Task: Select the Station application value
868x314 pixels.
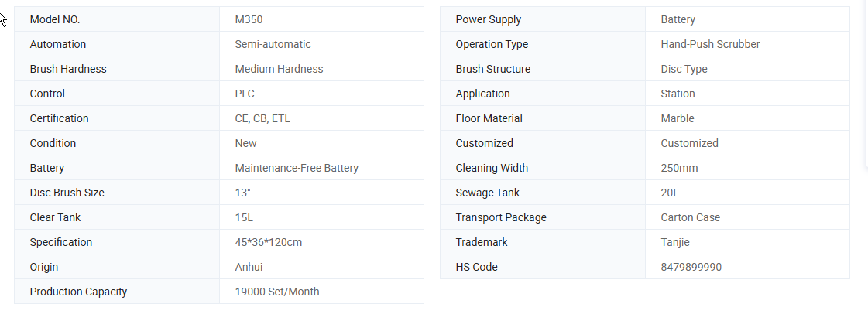Action: pos(678,94)
